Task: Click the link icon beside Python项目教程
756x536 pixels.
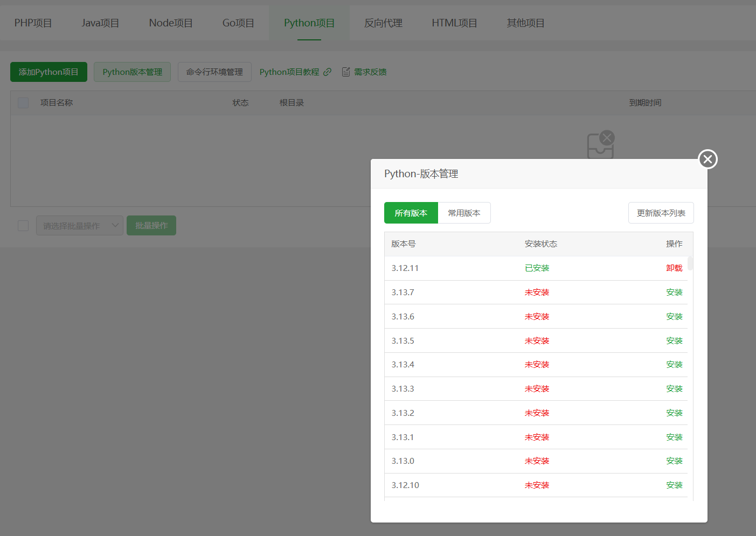Action: pos(327,72)
